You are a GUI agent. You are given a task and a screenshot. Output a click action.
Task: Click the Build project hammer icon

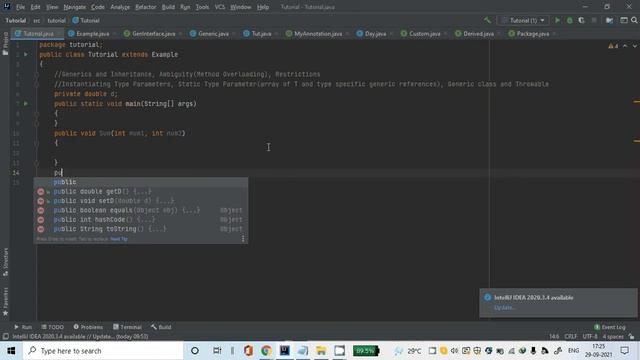point(487,20)
